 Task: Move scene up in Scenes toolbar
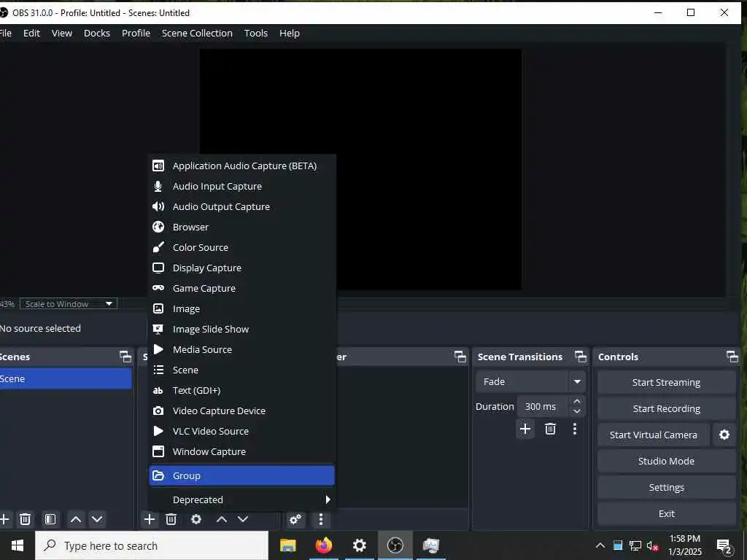(76, 519)
